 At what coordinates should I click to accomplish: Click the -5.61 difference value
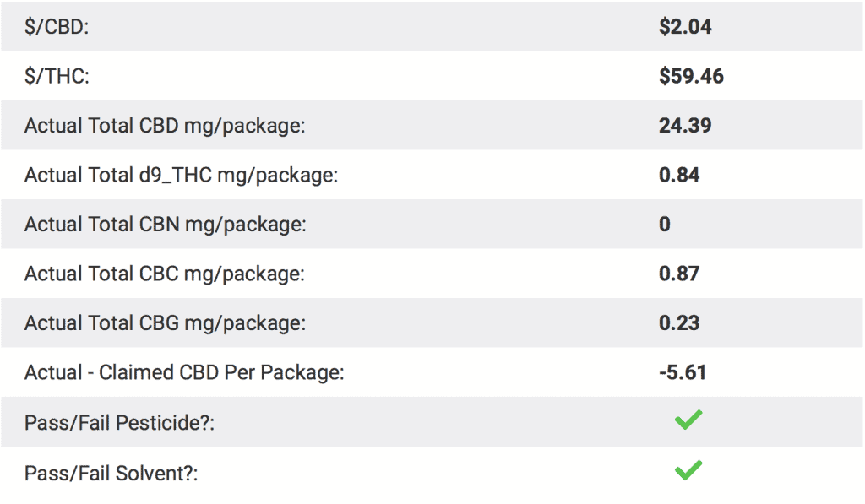click(683, 372)
